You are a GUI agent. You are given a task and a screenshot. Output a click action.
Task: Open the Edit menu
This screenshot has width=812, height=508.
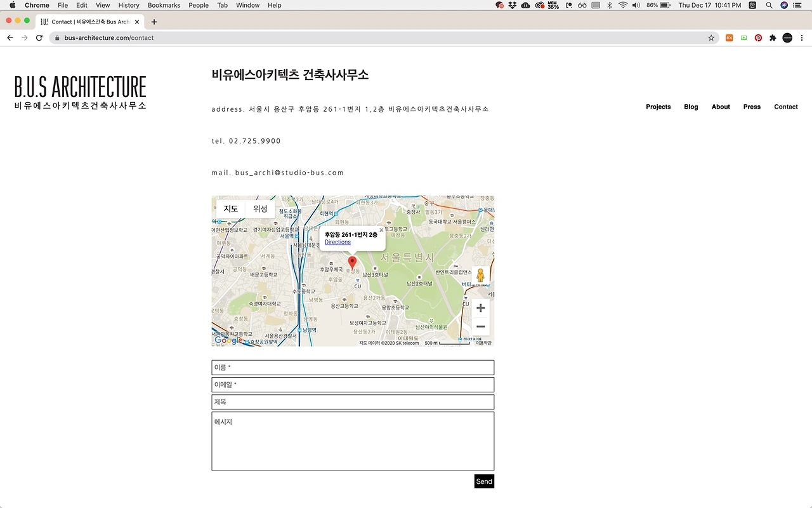tap(82, 5)
